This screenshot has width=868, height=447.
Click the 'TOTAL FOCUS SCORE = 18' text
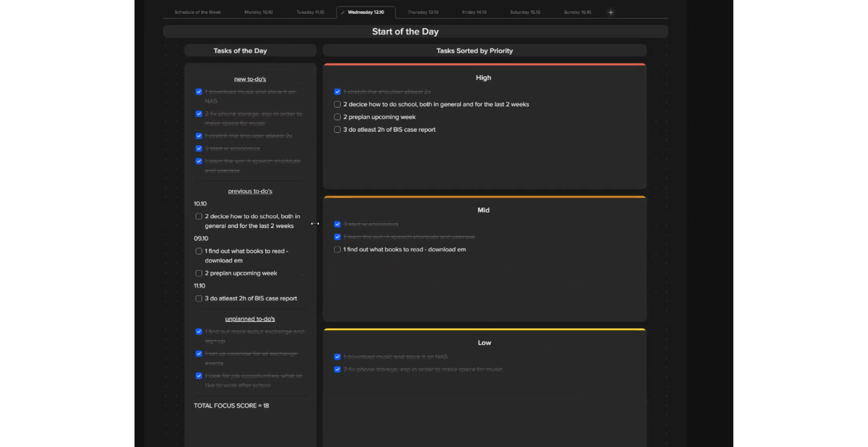tap(231, 406)
